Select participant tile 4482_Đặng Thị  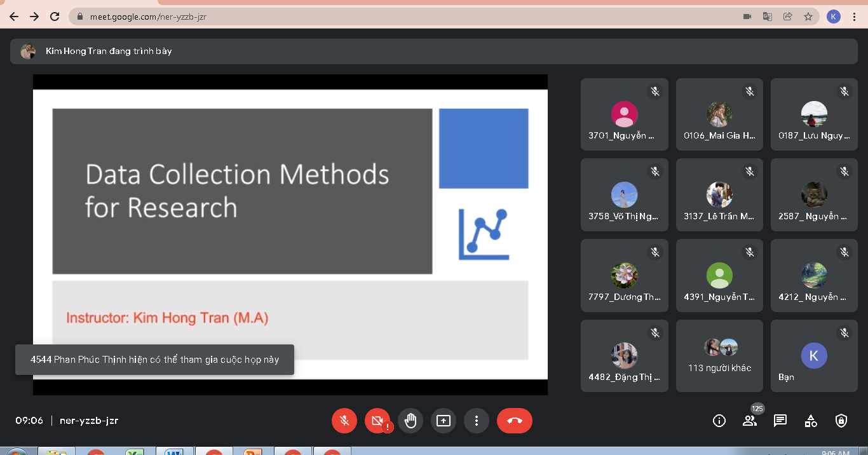pyautogui.click(x=625, y=356)
